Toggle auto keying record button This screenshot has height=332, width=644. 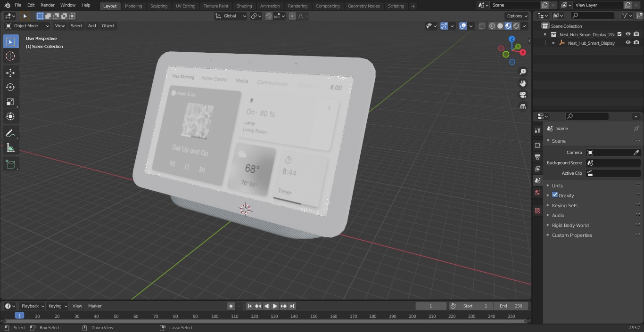pos(231,306)
